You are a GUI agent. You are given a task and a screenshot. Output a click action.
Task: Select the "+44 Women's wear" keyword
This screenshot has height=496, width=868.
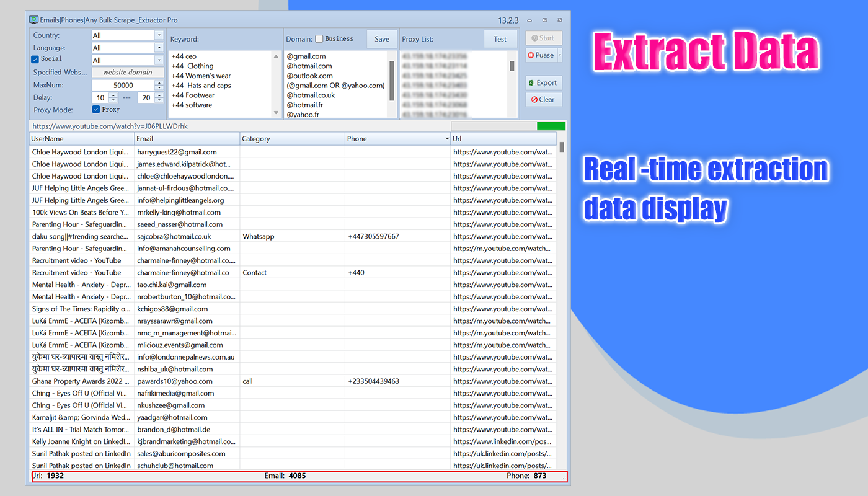tap(201, 76)
